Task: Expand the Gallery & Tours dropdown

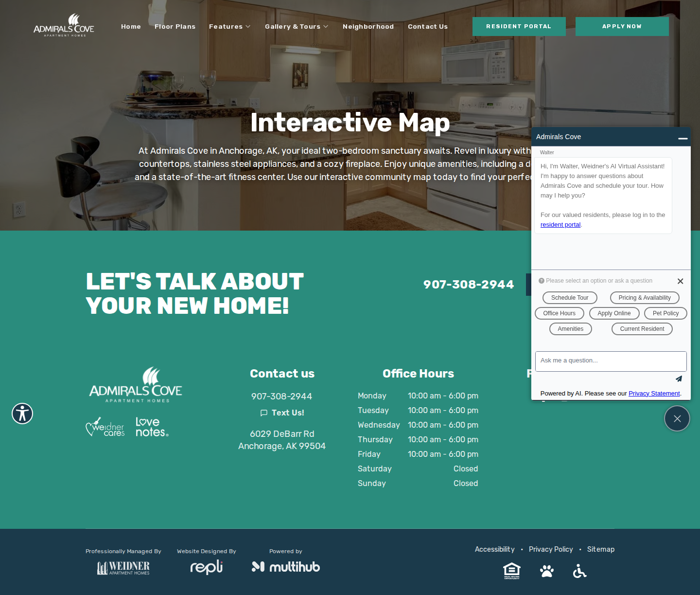Action: tap(297, 27)
